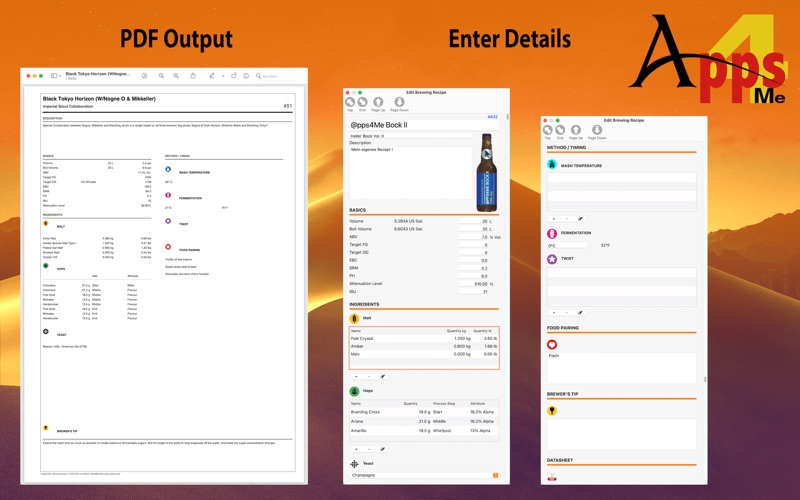Click Page Up in the Basics recipe window
The height and width of the screenshot is (500, 800).
(x=378, y=102)
